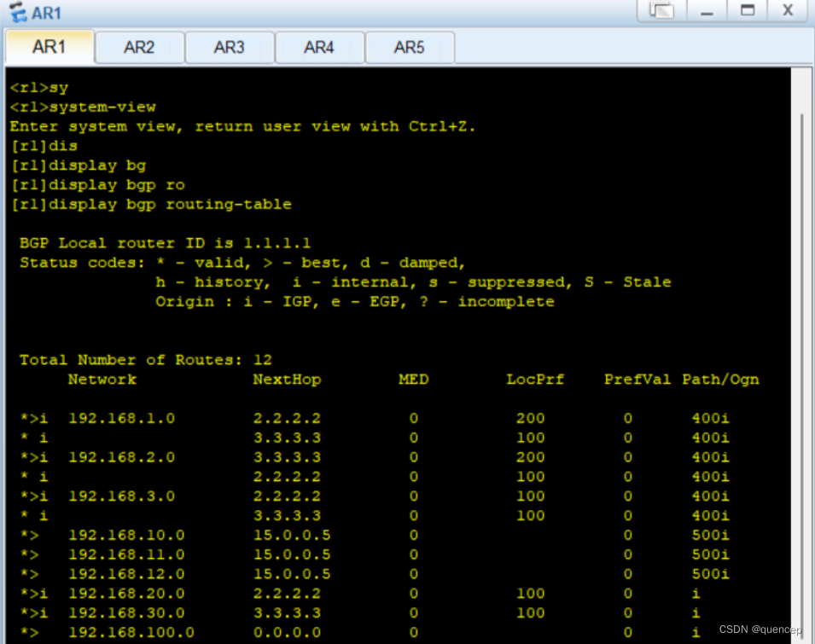This screenshot has width=815, height=644.
Task: Switch to the AR1 tab
Action: point(49,47)
